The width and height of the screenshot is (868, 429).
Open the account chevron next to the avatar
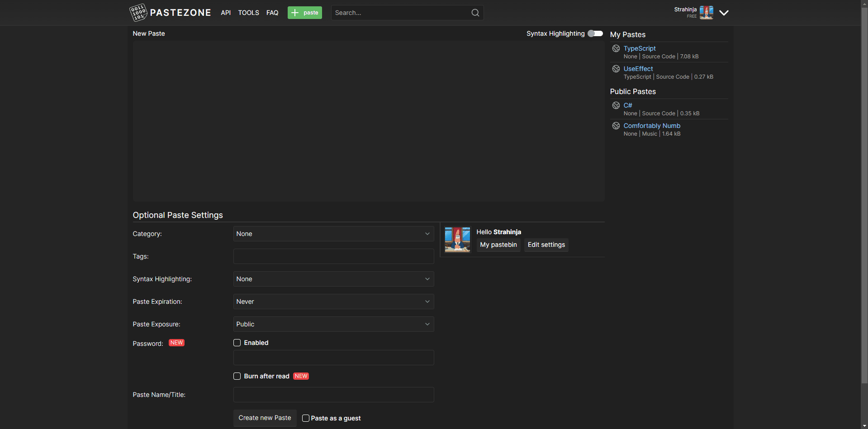click(724, 13)
